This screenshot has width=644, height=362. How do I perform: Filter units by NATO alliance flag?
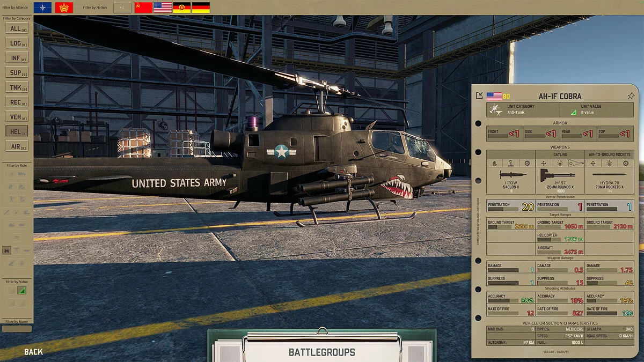(43, 8)
